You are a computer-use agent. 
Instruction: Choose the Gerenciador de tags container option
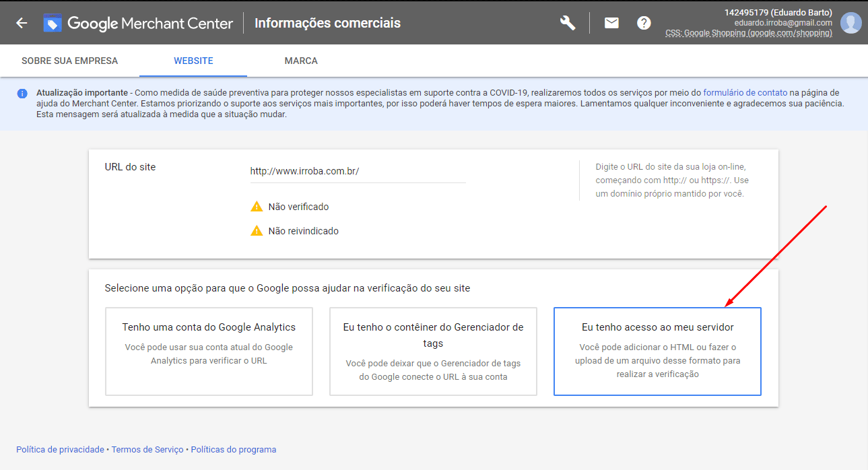point(433,351)
